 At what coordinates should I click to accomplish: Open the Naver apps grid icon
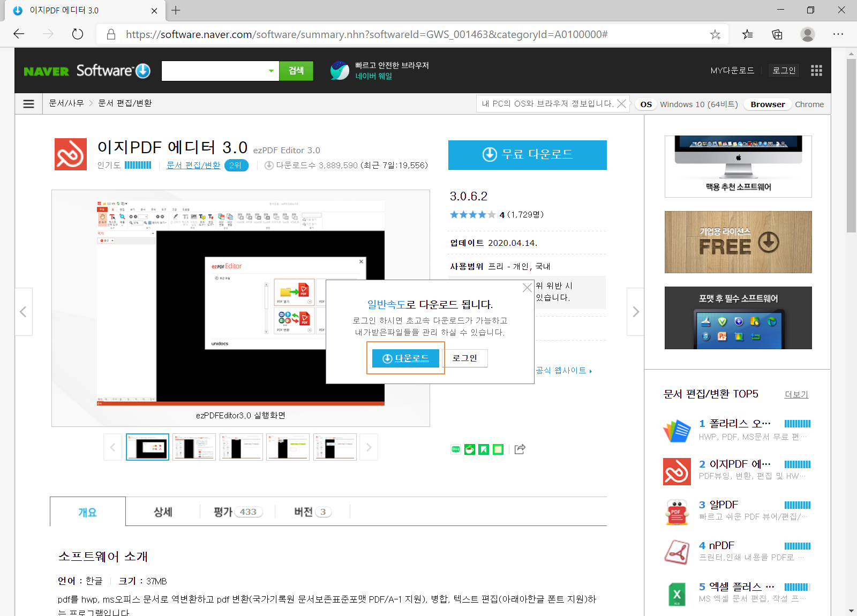pos(816,71)
